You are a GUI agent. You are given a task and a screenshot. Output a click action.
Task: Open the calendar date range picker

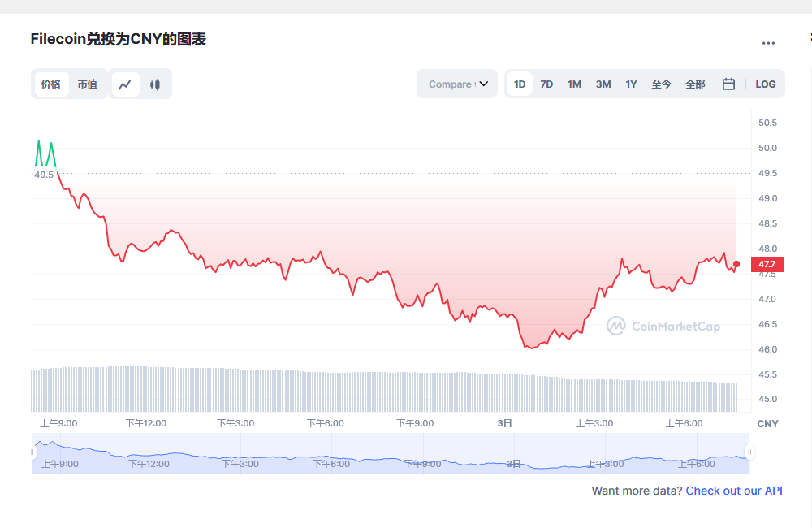click(728, 84)
